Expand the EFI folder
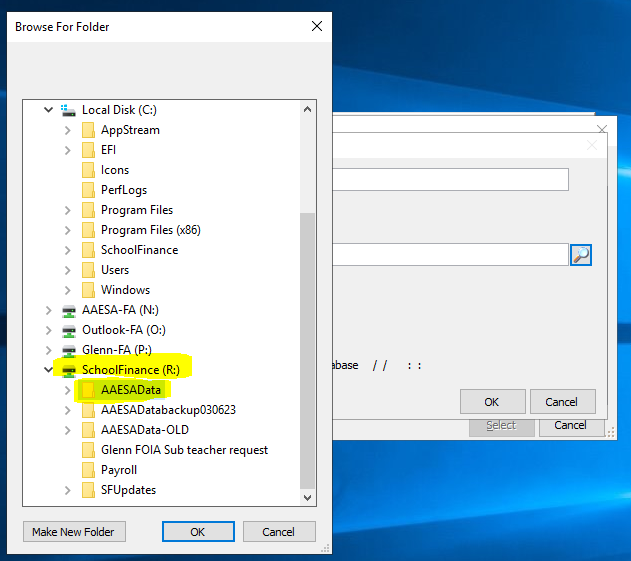Viewport: 631px width, 561px height. point(68,150)
